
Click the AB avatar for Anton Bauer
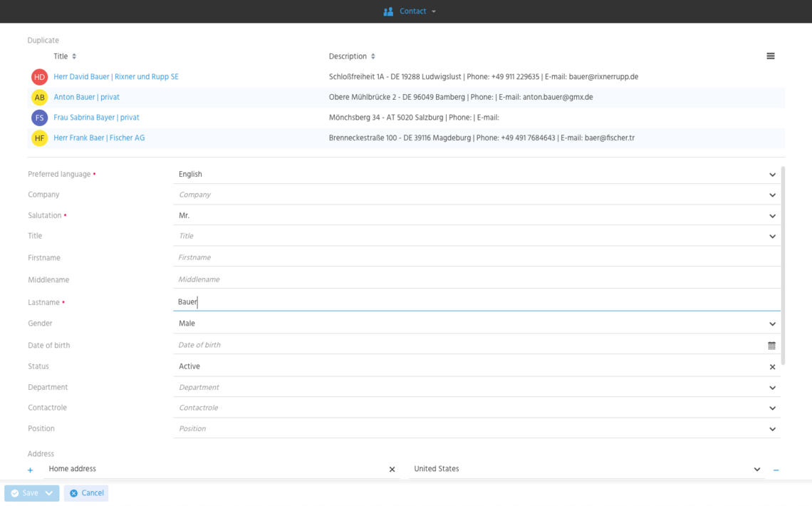tap(39, 98)
